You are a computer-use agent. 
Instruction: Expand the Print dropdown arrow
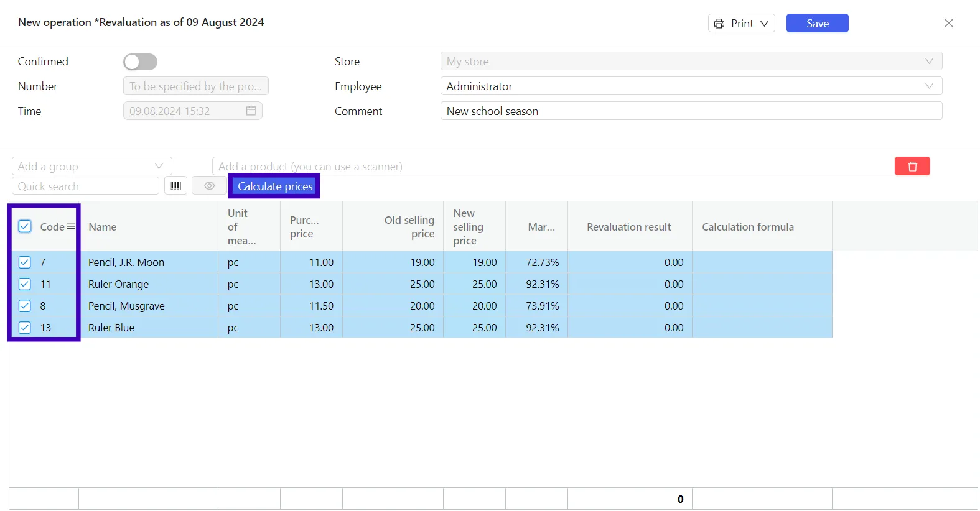coord(764,24)
